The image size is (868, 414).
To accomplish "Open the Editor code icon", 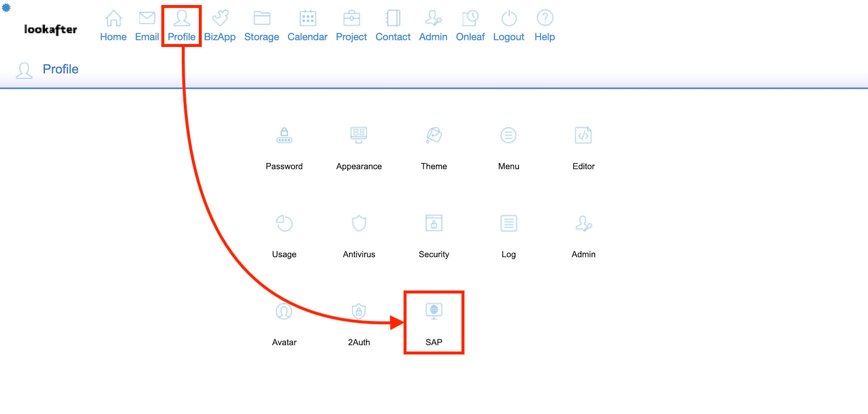I will [583, 135].
